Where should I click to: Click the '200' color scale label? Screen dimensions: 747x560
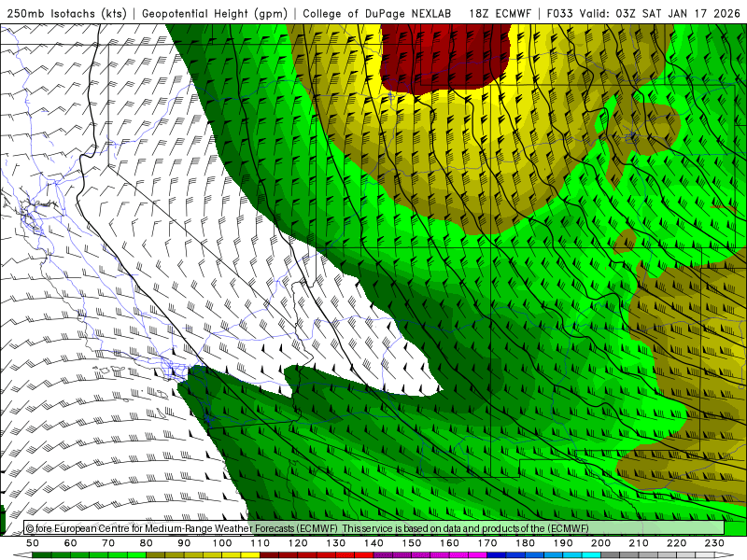point(600,543)
